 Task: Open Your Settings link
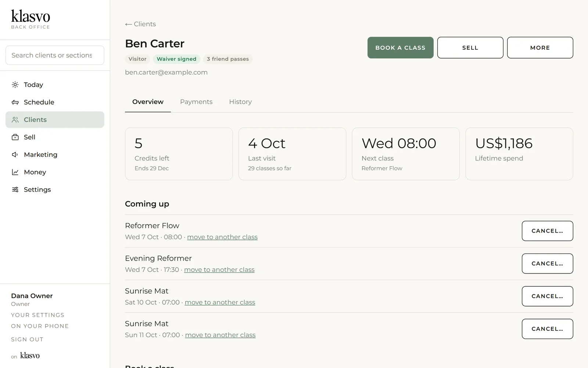pos(37,315)
